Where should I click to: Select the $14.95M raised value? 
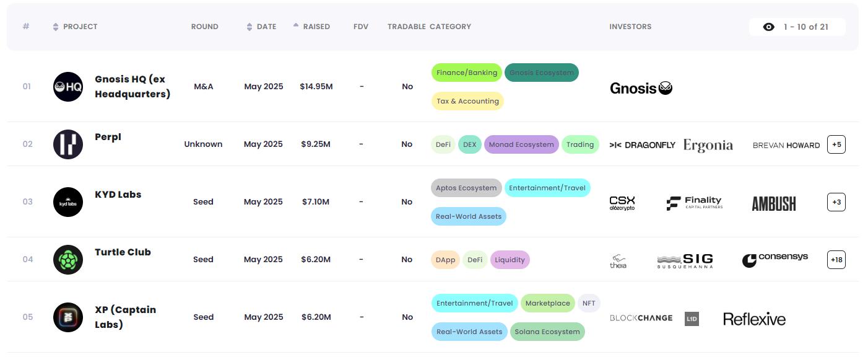pyautogui.click(x=316, y=87)
